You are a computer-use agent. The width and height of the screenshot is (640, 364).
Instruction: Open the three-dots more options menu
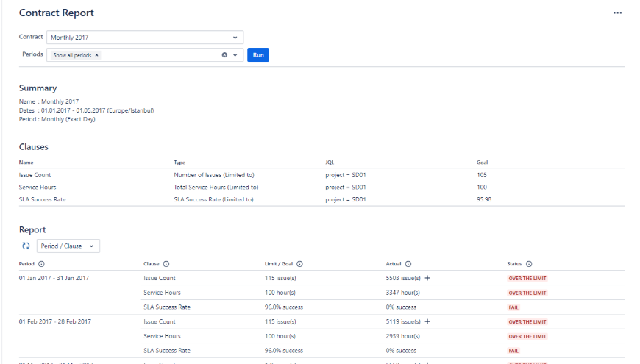pyautogui.click(x=617, y=13)
